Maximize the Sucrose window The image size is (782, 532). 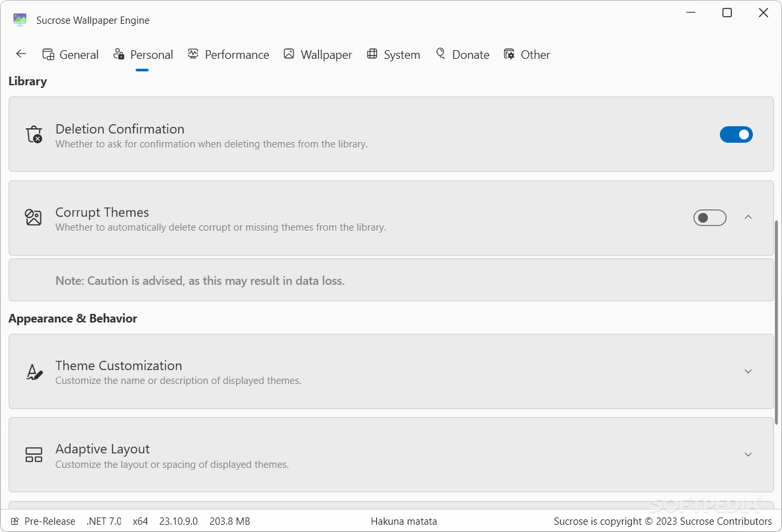[x=727, y=13]
